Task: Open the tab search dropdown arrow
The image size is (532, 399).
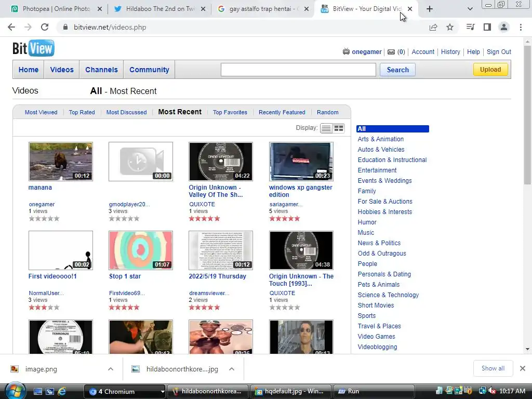Action: [x=470, y=9]
